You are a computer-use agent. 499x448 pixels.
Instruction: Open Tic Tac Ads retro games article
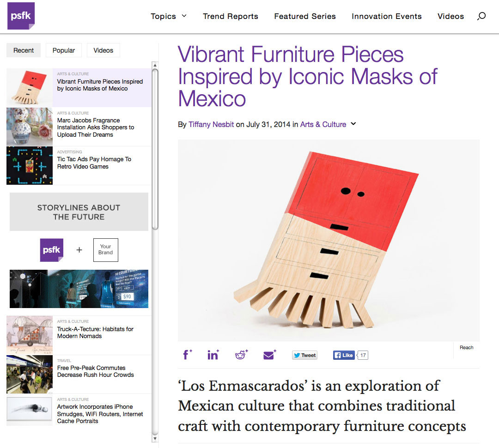[94, 163]
